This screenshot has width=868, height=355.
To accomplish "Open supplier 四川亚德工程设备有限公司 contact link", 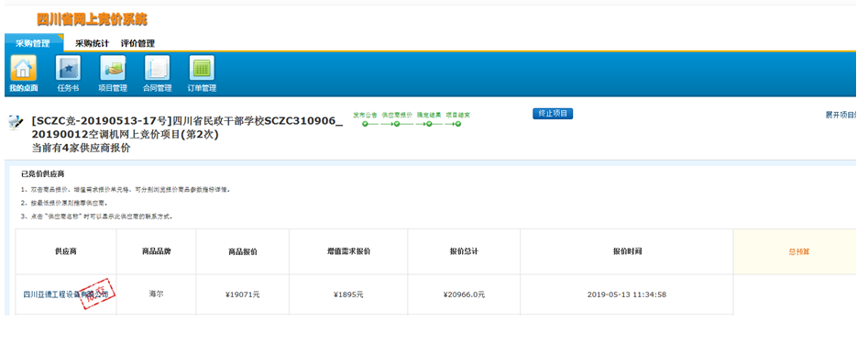I will [x=66, y=294].
